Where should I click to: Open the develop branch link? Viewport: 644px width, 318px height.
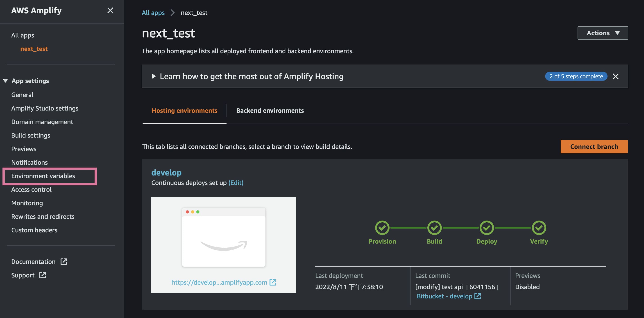[166, 173]
